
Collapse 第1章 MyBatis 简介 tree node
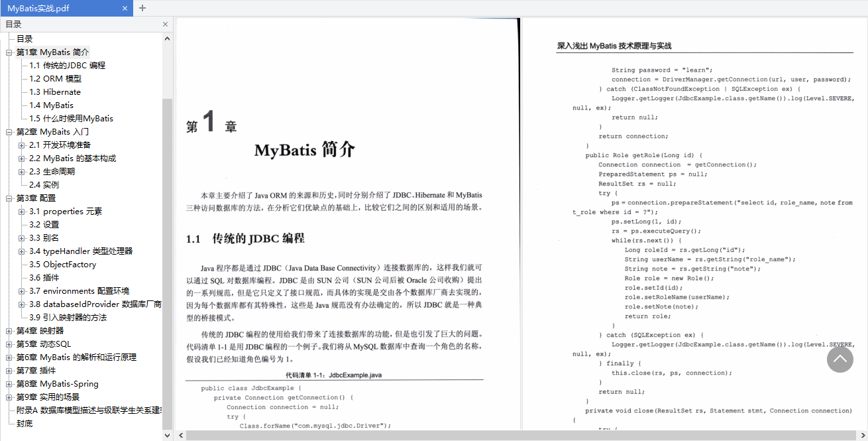coord(9,52)
